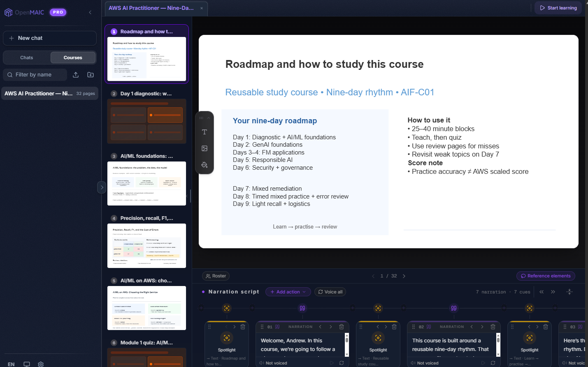
Task: Select slide 1 Roadmap thumbnail
Action: pyautogui.click(x=146, y=59)
